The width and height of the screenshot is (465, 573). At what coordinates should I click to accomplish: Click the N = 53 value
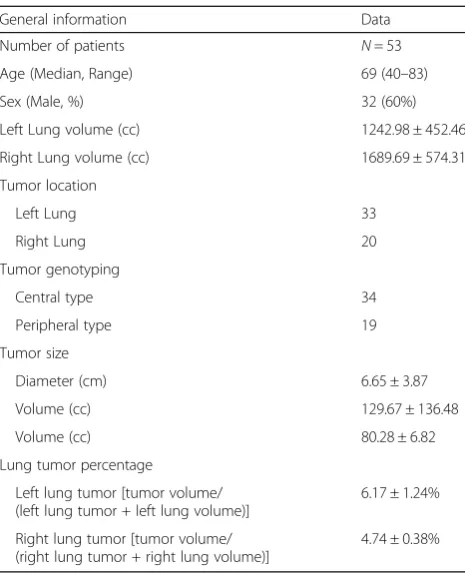[x=381, y=46]
